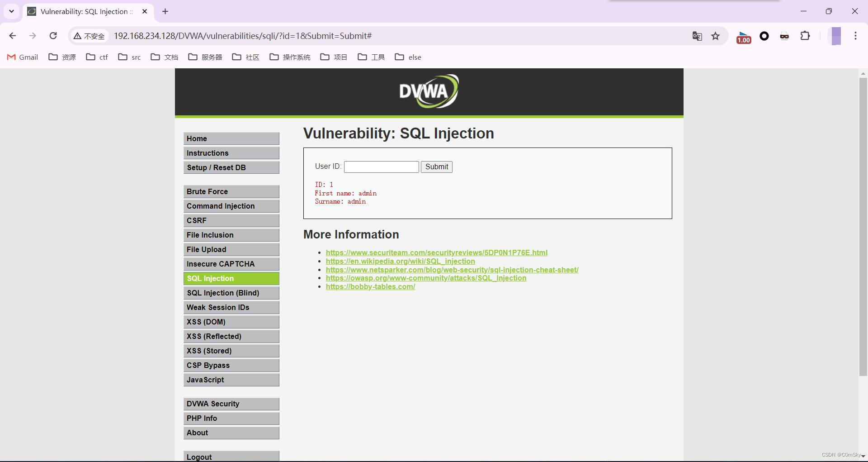The width and height of the screenshot is (868, 462).
Task: Open the owasp.org SQL_Injection link
Action: point(426,278)
